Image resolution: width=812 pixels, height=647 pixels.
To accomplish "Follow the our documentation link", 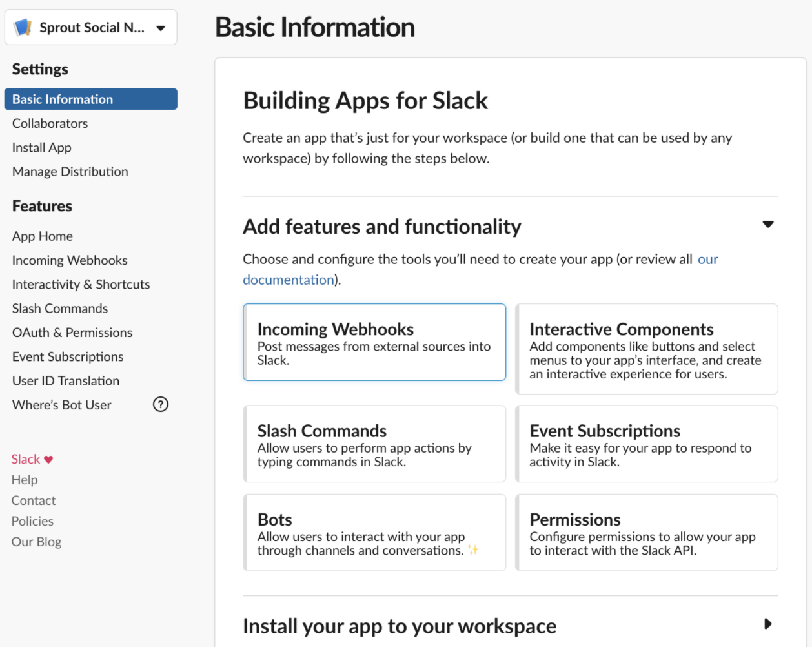I will pyautogui.click(x=288, y=280).
